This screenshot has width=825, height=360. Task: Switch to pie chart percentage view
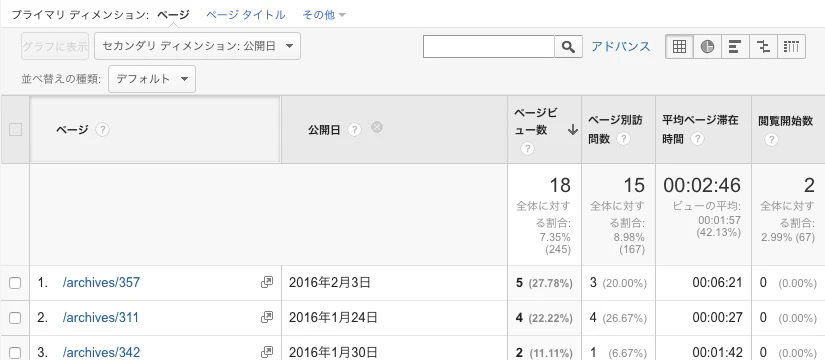coord(708,46)
